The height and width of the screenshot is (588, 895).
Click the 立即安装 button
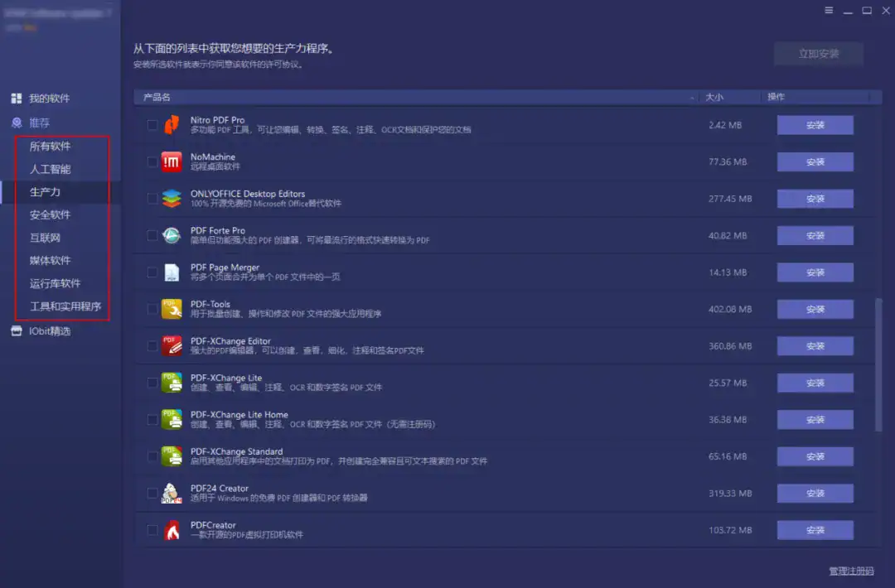pos(819,54)
